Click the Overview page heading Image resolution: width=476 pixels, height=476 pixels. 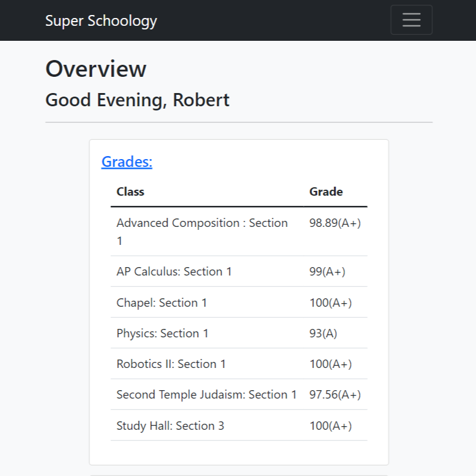tap(96, 69)
